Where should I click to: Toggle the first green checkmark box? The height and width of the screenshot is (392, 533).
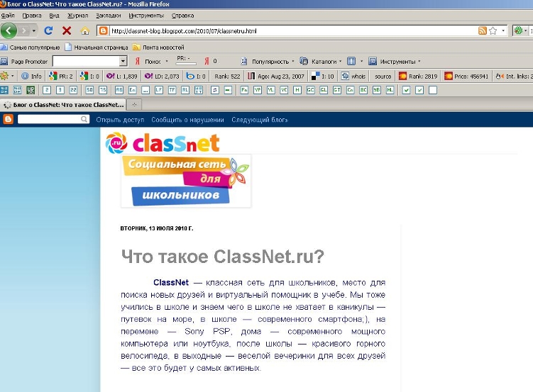406,90
